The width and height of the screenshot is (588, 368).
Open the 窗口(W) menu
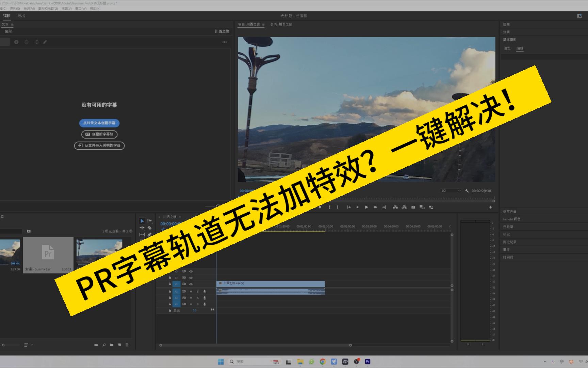coord(81,9)
